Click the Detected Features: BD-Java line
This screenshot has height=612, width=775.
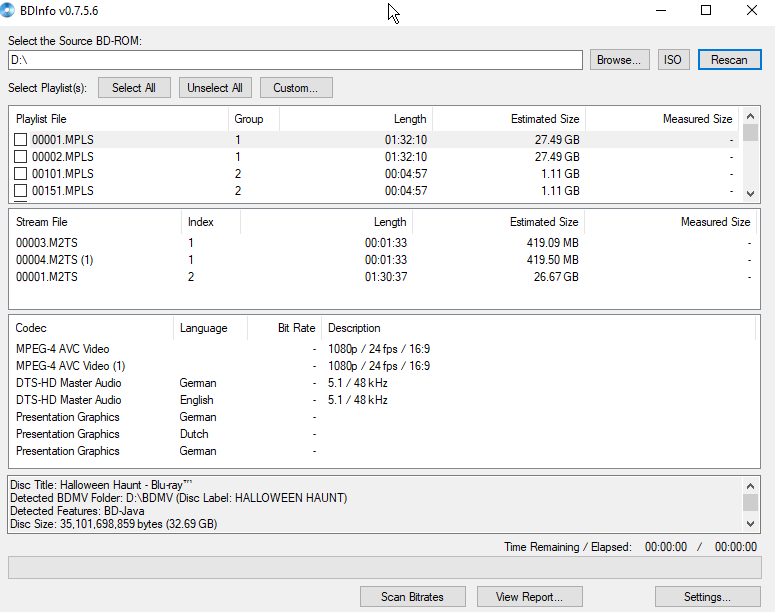[77, 511]
